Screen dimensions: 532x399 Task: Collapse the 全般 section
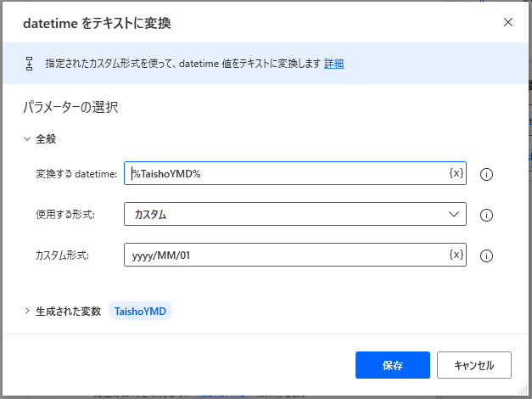pos(28,138)
